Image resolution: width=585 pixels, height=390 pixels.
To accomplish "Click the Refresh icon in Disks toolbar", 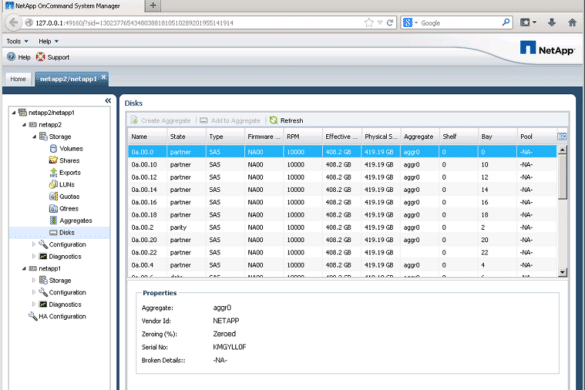I will (273, 120).
